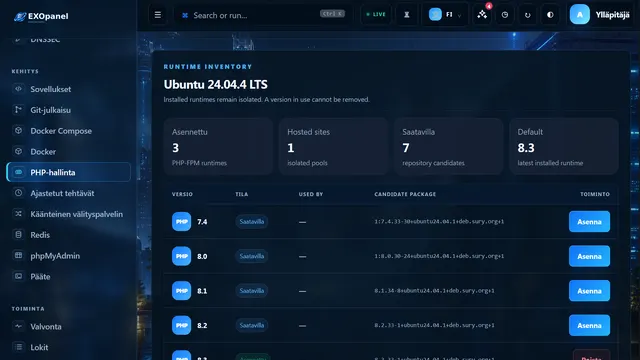The image size is (640, 360).
Task: Click the CANDIDATE PACKAGE column header
Action: click(405, 194)
